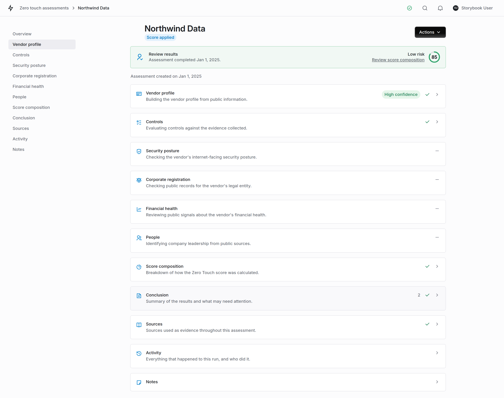
Task: Click the Security posture shield icon
Action: (x=139, y=151)
